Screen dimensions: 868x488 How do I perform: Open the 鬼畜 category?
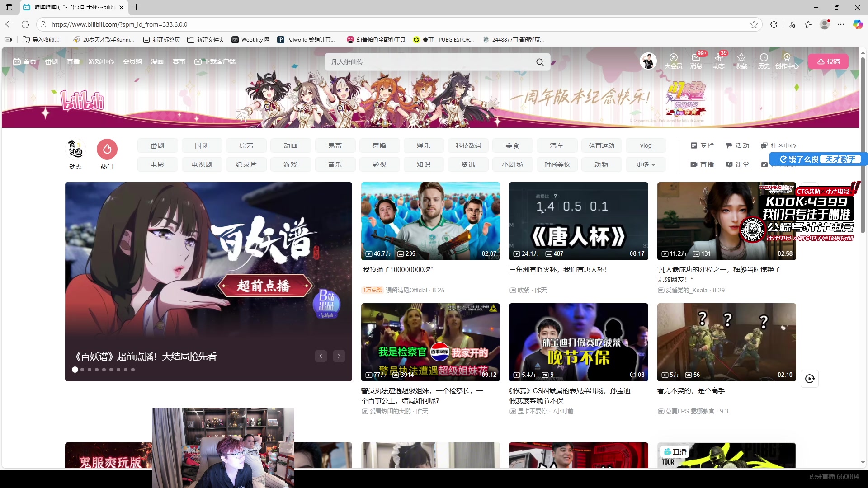tap(335, 145)
